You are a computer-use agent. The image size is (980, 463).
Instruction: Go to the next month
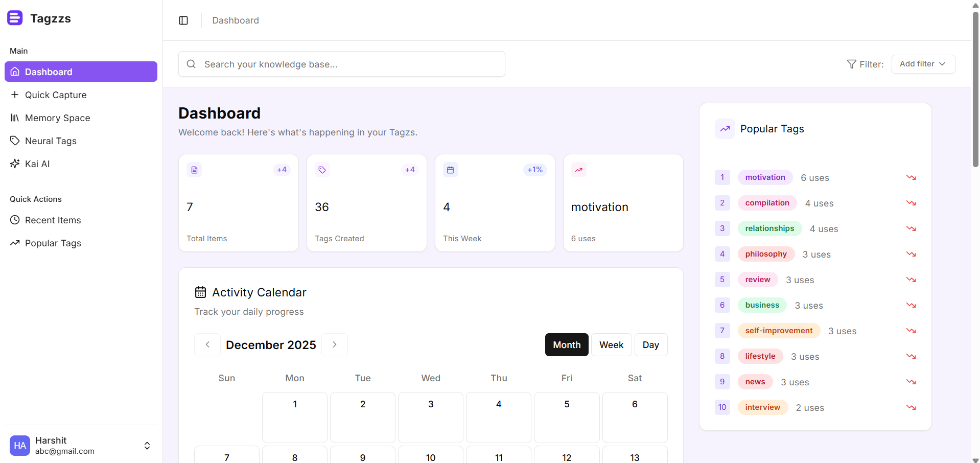(x=335, y=345)
